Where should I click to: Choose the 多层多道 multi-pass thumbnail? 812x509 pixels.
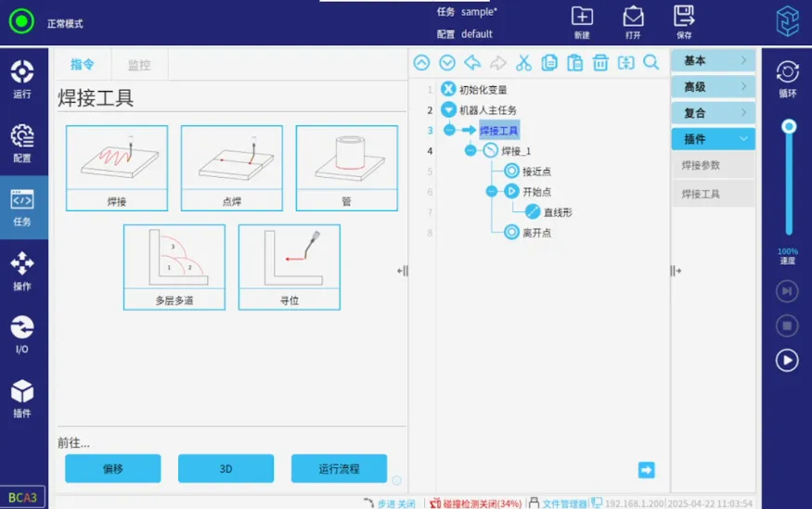click(174, 267)
